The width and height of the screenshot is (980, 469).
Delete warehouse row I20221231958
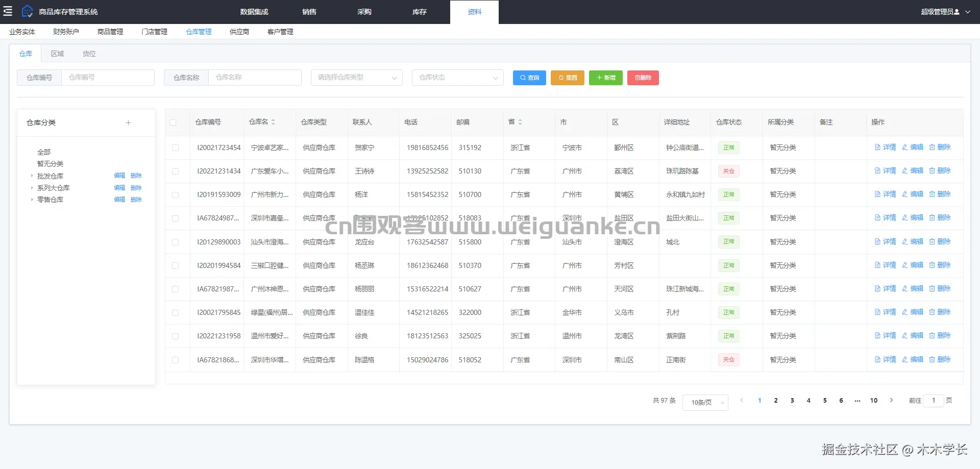tap(940, 336)
